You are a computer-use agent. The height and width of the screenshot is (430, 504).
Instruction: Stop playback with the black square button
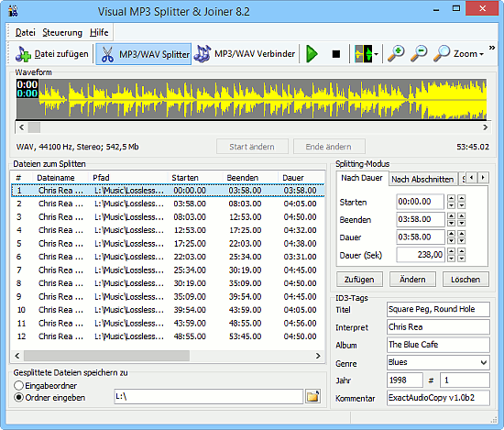[336, 54]
